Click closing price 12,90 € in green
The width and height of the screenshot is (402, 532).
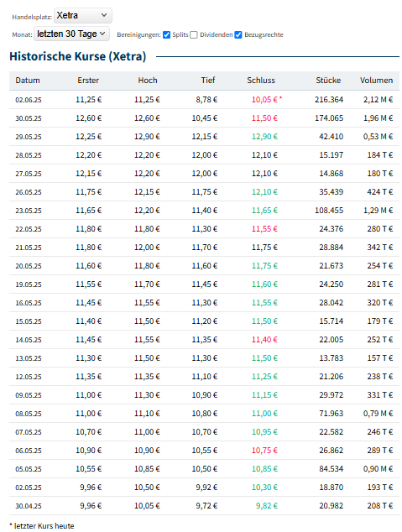point(264,137)
